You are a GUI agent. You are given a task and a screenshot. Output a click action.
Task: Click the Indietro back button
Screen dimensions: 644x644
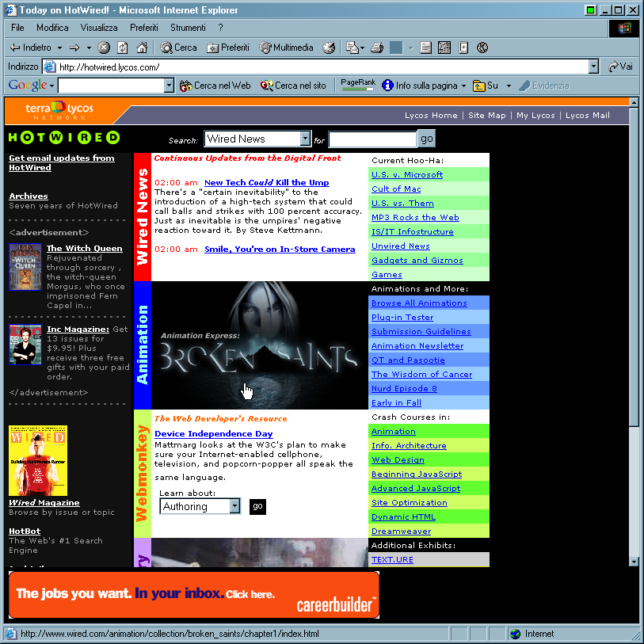[30, 48]
